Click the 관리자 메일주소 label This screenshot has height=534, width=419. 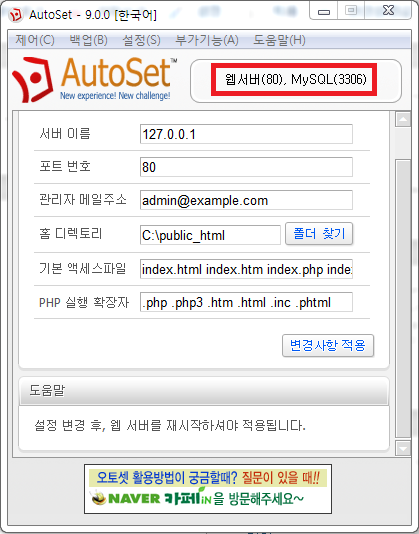[83, 199]
